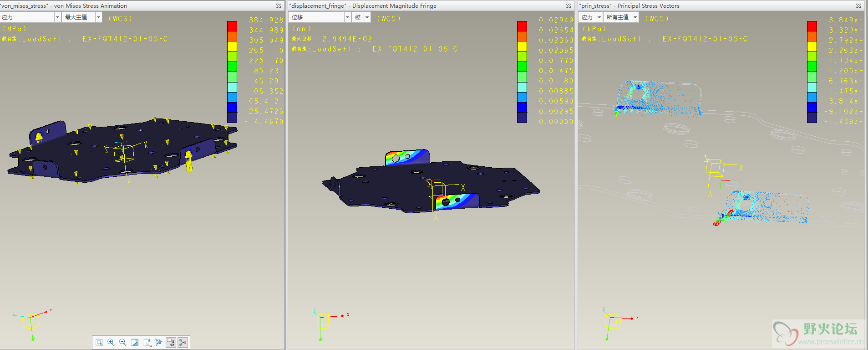Click the Refit view magnifier icon
Image resolution: width=868 pixels, height=350 pixels.
99,342
